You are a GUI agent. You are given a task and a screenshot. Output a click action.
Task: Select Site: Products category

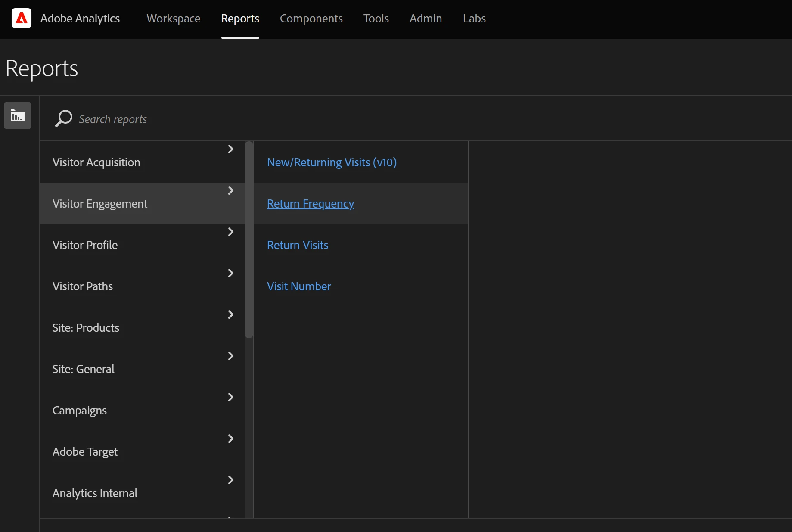tap(142, 327)
